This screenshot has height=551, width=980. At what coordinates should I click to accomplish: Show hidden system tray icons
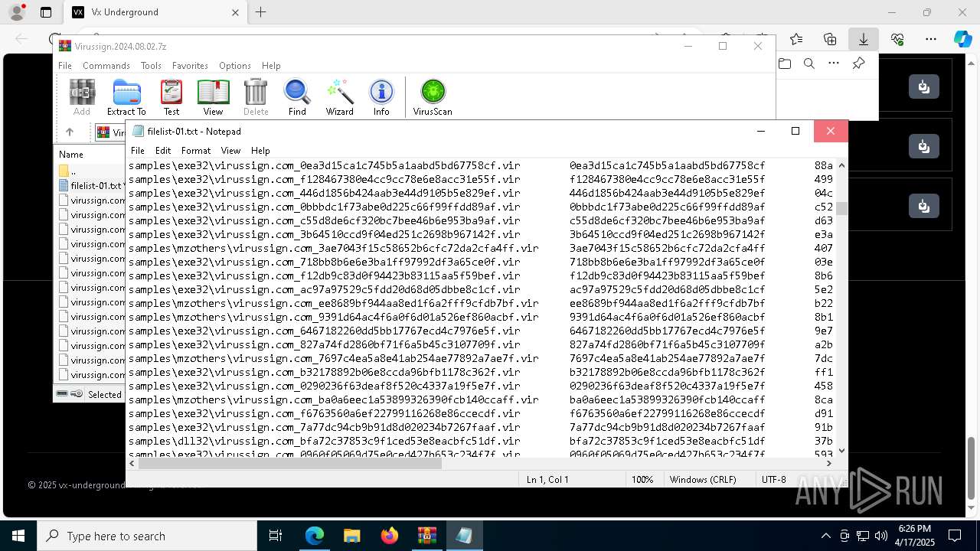click(825, 536)
